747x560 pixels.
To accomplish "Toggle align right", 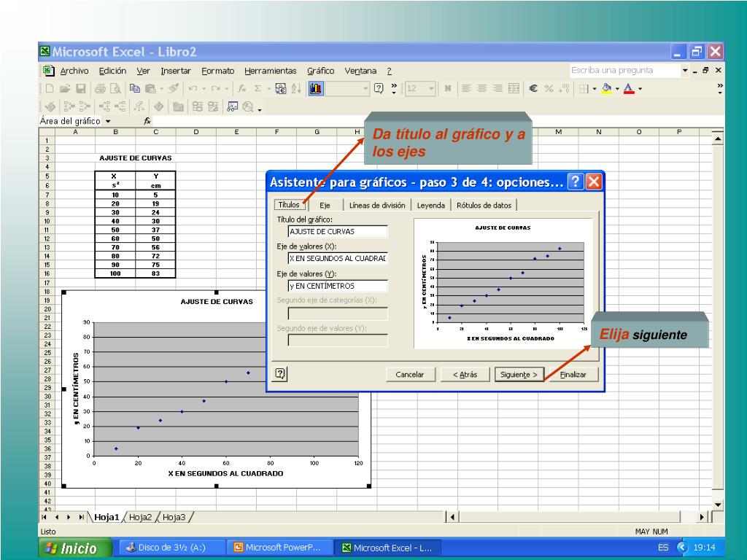I will [498, 88].
